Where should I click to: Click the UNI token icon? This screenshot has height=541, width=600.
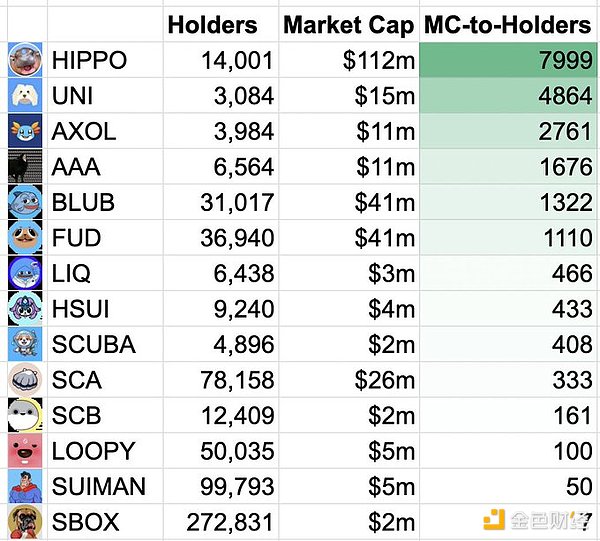tap(24, 95)
